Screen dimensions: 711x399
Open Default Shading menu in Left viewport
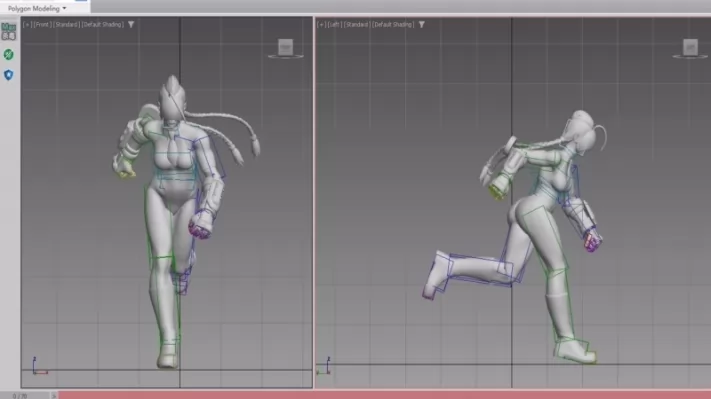(x=393, y=24)
